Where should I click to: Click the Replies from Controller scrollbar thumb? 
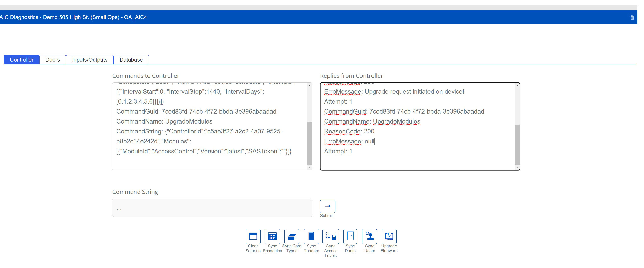click(x=517, y=144)
